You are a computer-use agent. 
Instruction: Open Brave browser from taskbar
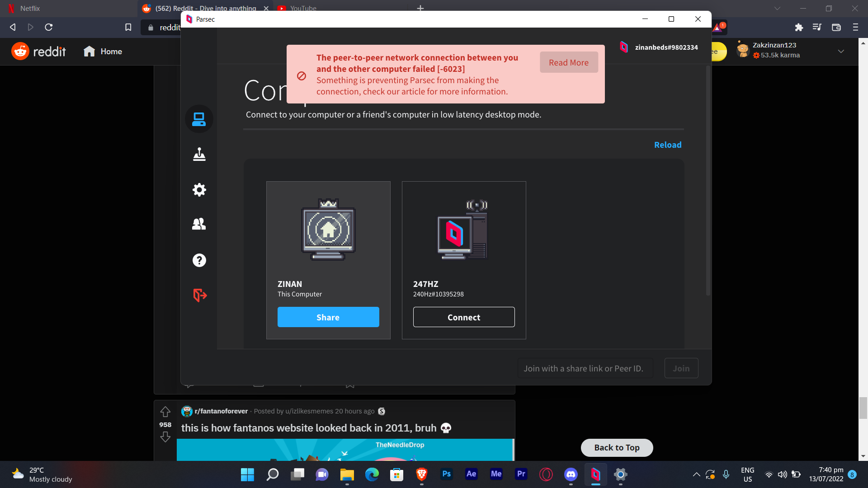click(x=421, y=474)
